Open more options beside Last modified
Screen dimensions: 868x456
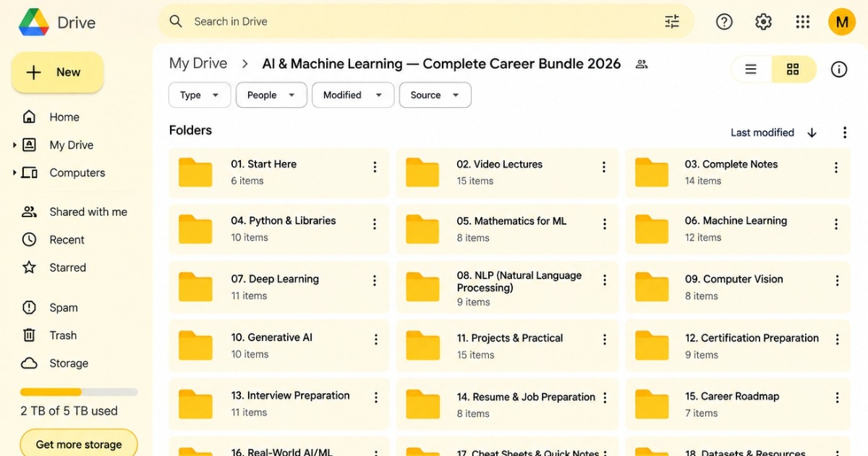point(844,132)
